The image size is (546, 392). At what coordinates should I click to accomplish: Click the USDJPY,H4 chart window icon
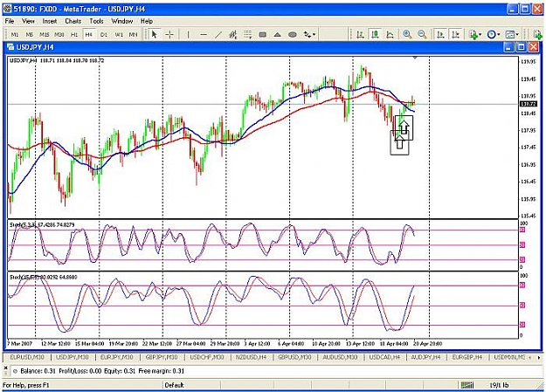(10, 47)
